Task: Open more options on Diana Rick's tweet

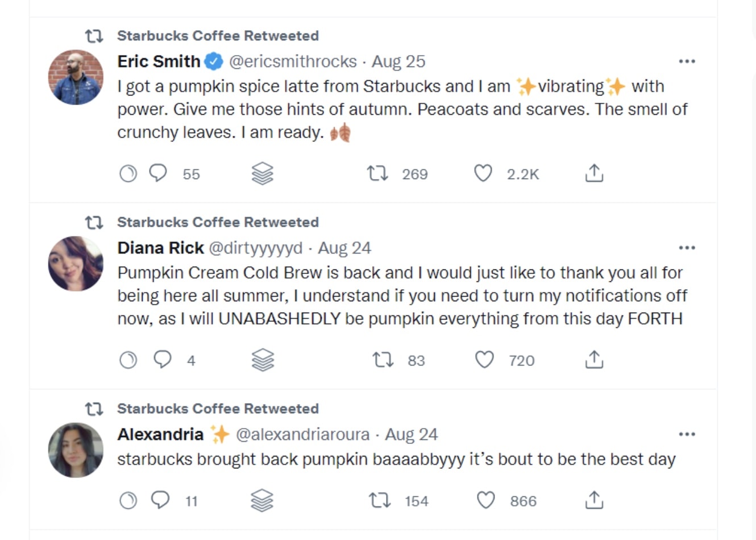Action: [x=687, y=248]
